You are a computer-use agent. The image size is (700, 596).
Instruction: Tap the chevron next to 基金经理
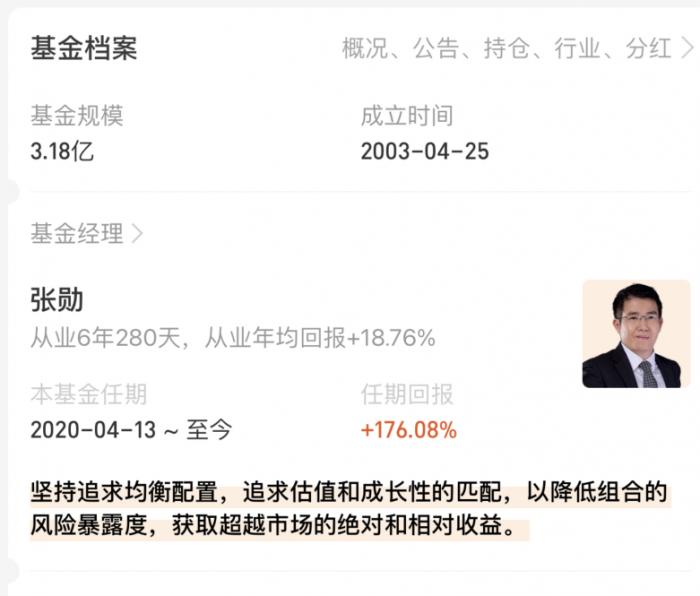point(138,233)
